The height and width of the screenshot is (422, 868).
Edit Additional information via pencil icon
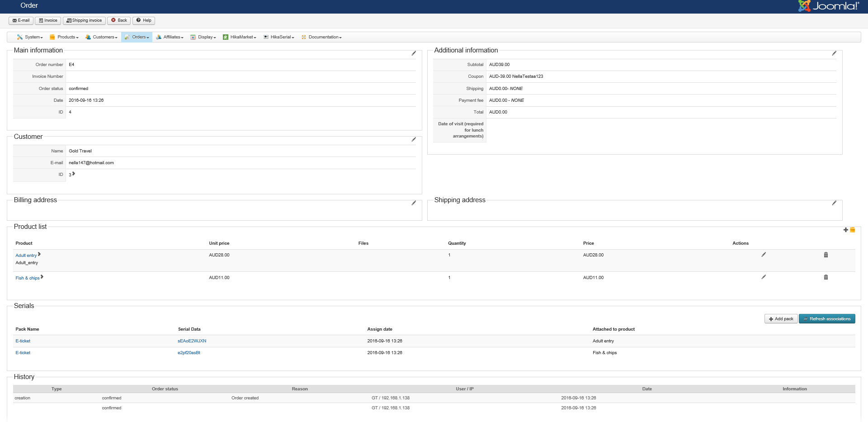click(x=834, y=53)
